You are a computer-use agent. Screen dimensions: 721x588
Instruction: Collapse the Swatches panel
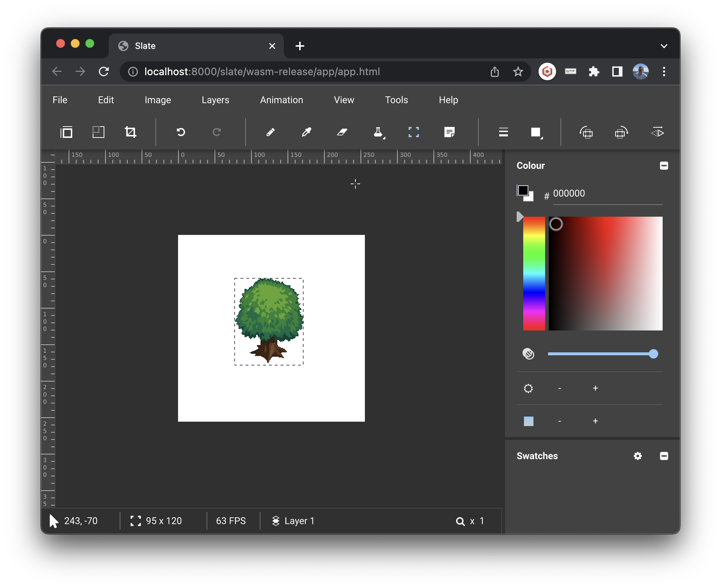(x=664, y=456)
